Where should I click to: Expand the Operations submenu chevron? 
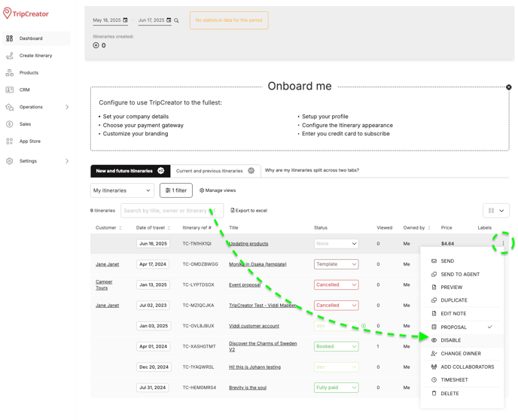coord(67,107)
